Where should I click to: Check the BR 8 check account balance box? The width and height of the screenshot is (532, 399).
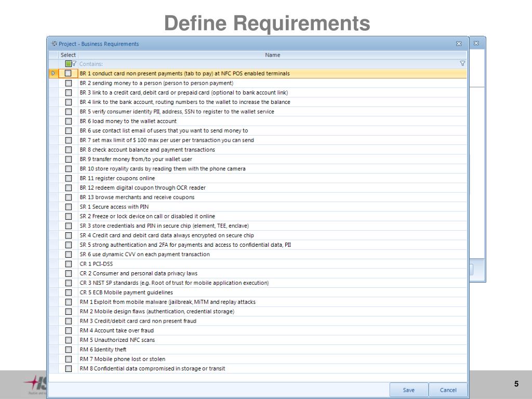pyautogui.click(x=69, y=150)
